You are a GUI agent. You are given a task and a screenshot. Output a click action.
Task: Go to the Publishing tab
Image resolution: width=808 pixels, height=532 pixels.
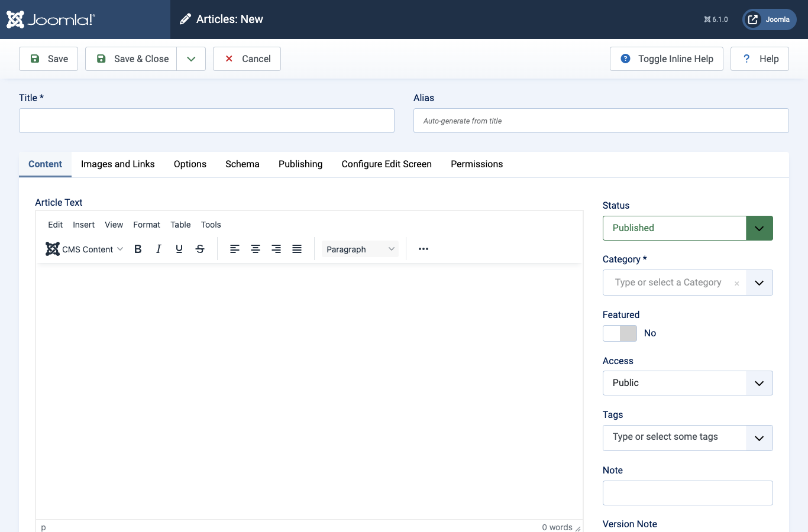(x=300, y=164)
